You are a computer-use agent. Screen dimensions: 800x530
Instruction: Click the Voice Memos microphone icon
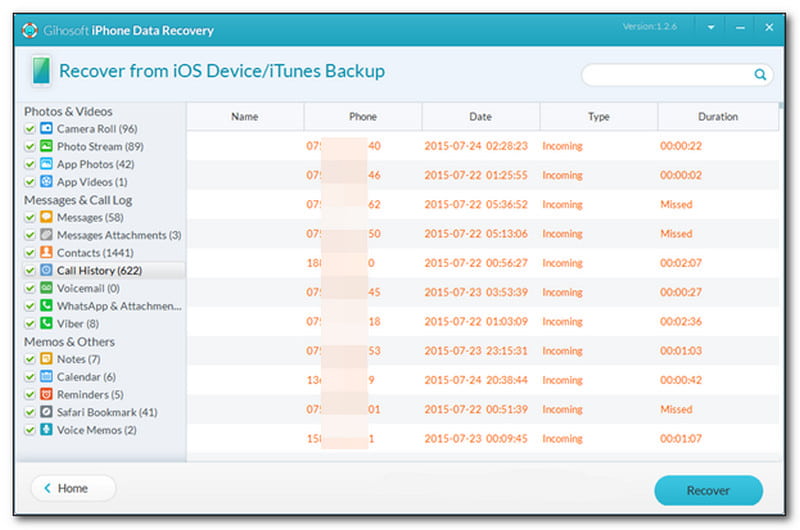click(x=46, y=430)
